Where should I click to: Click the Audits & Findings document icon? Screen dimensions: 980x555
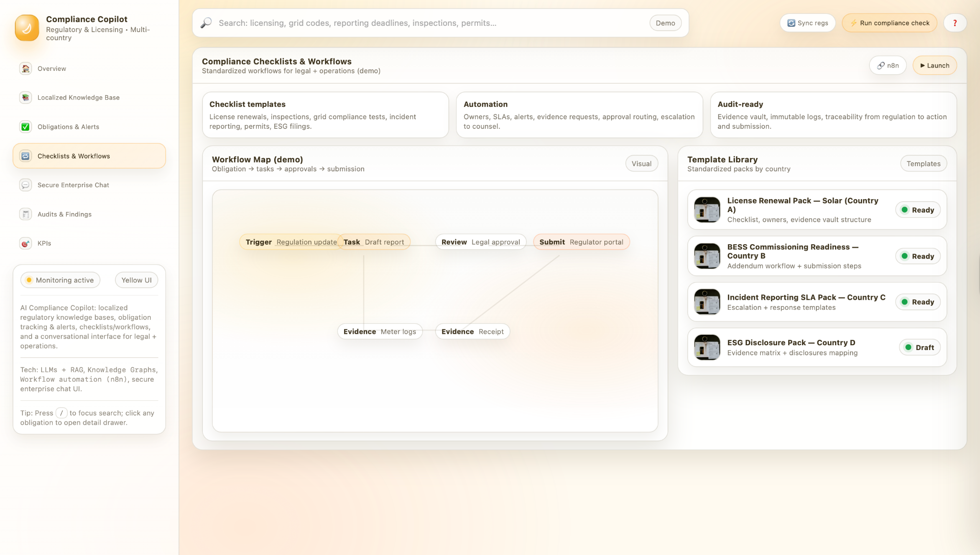click(x=25, y=215)
